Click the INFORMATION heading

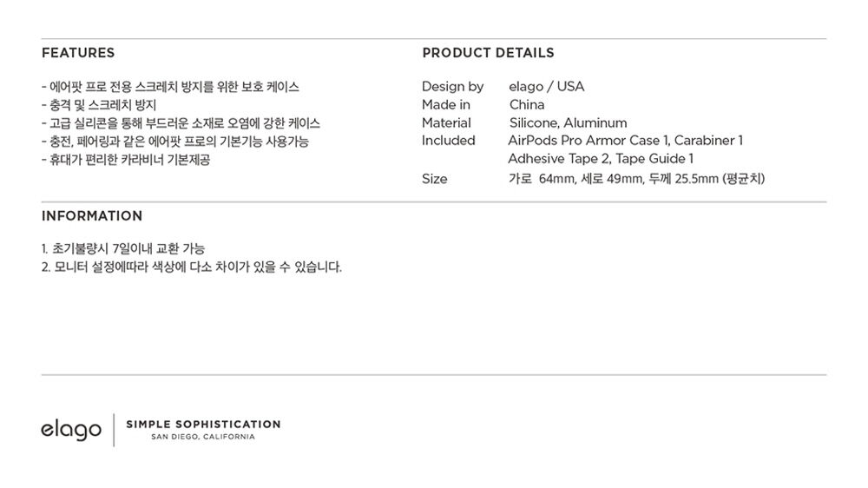(x=92, y=215)
